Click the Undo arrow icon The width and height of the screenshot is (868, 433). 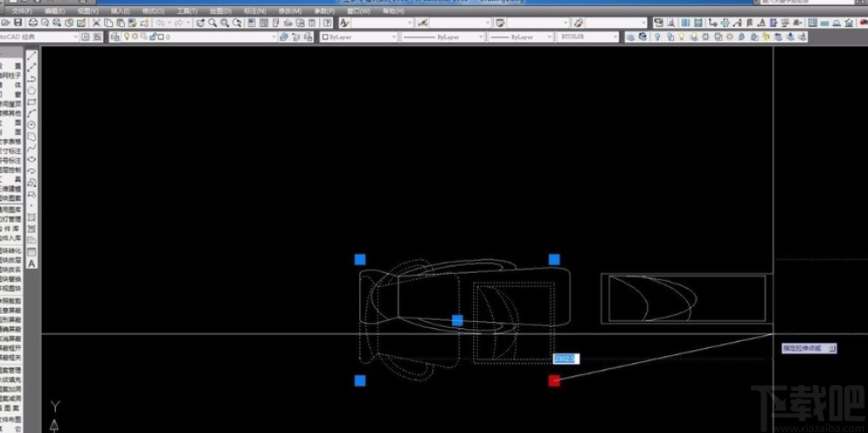coord(160,23)
